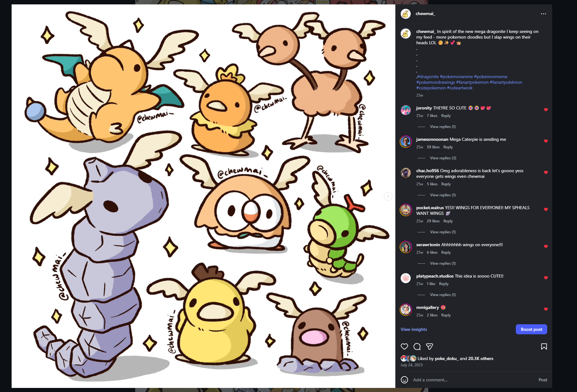Open #pokemondrawings hashtag link

point(435,82)
